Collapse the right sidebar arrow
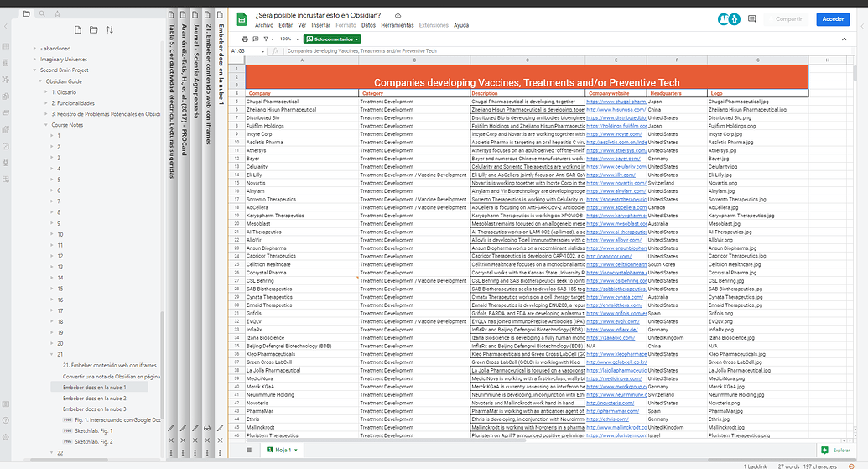This screenshot has height=469, width=868. pos(862,26)
